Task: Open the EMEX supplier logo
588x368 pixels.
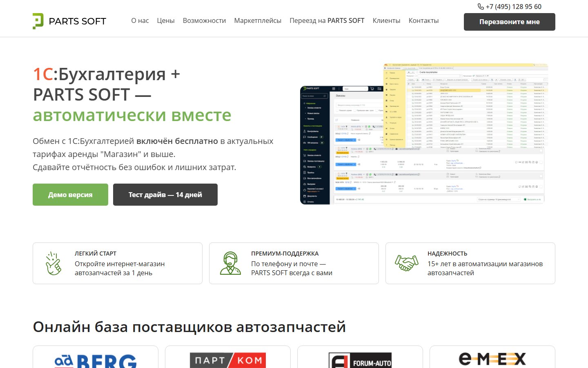Action: pos(492,360)
